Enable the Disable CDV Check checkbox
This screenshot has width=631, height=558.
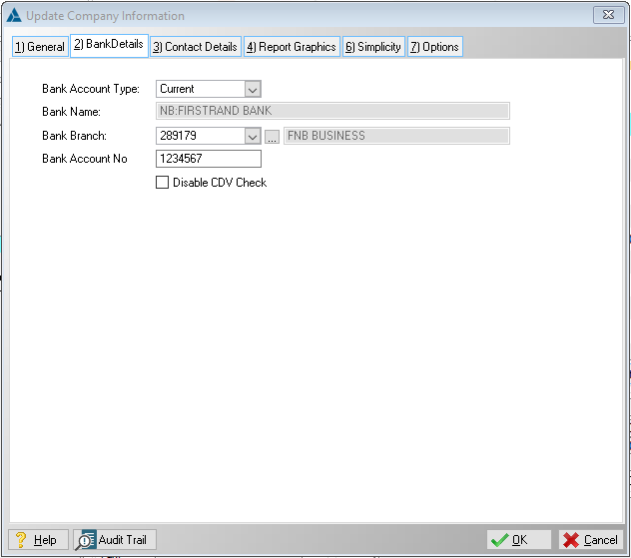(x=163, y=183)
